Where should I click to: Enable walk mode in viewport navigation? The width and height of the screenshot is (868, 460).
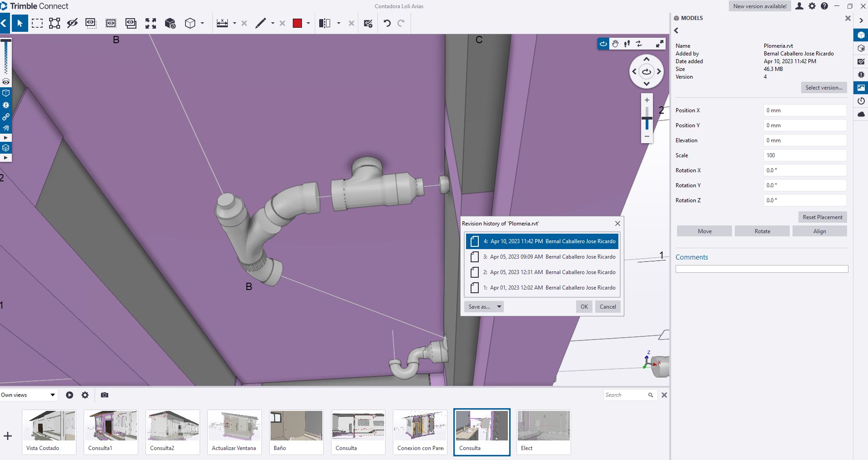pyautogui.click(x=627, y=44)
